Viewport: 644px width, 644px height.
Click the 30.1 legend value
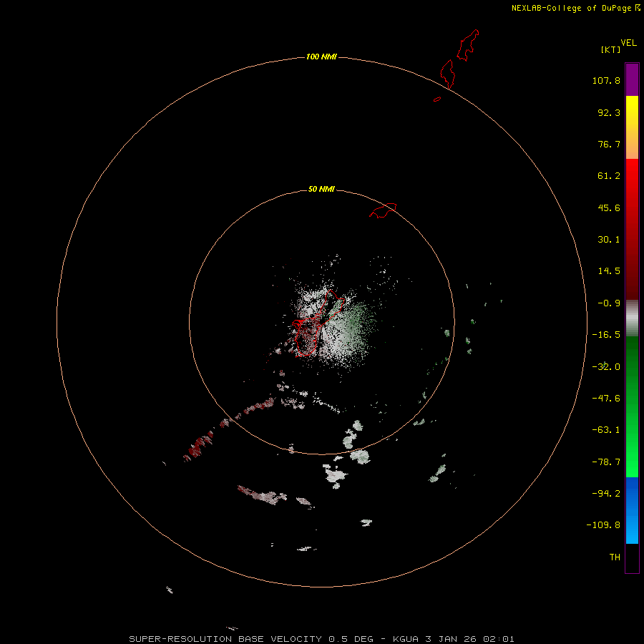coord(609,240)
